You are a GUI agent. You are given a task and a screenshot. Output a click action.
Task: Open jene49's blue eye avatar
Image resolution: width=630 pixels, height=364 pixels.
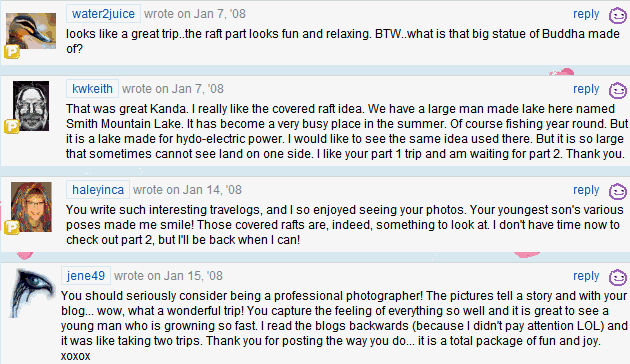32,293
